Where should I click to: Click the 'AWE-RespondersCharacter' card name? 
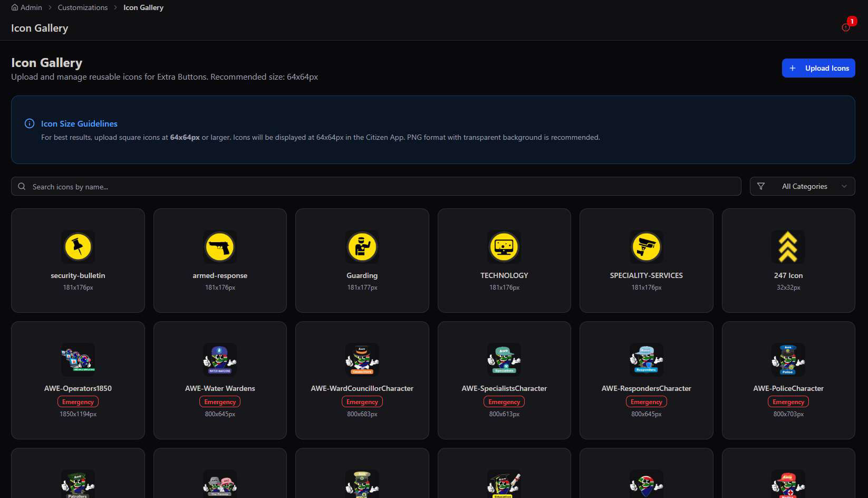(647, 388)
